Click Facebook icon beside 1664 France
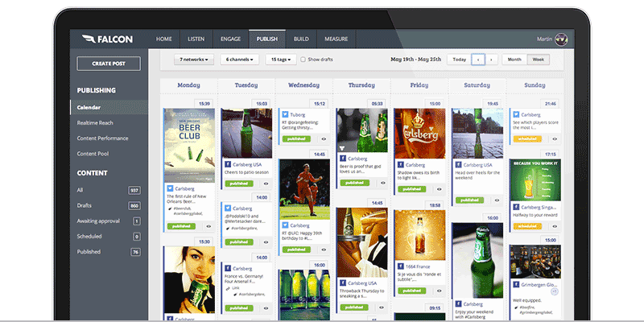 401,266
